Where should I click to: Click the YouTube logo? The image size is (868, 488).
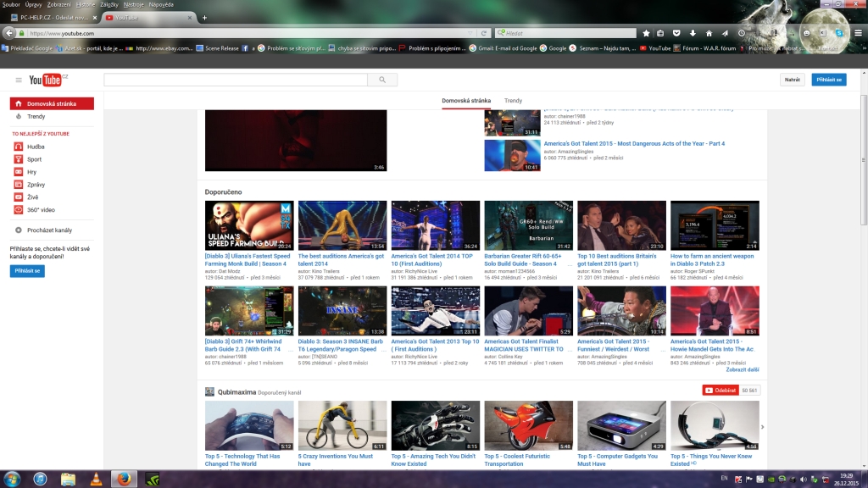tap(47, 80)
